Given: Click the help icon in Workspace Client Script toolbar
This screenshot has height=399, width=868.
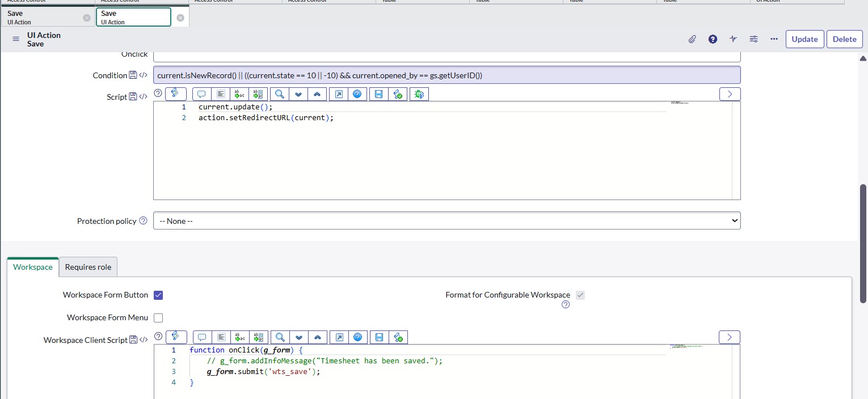Looking at the screenshot, I should (357, 337).
